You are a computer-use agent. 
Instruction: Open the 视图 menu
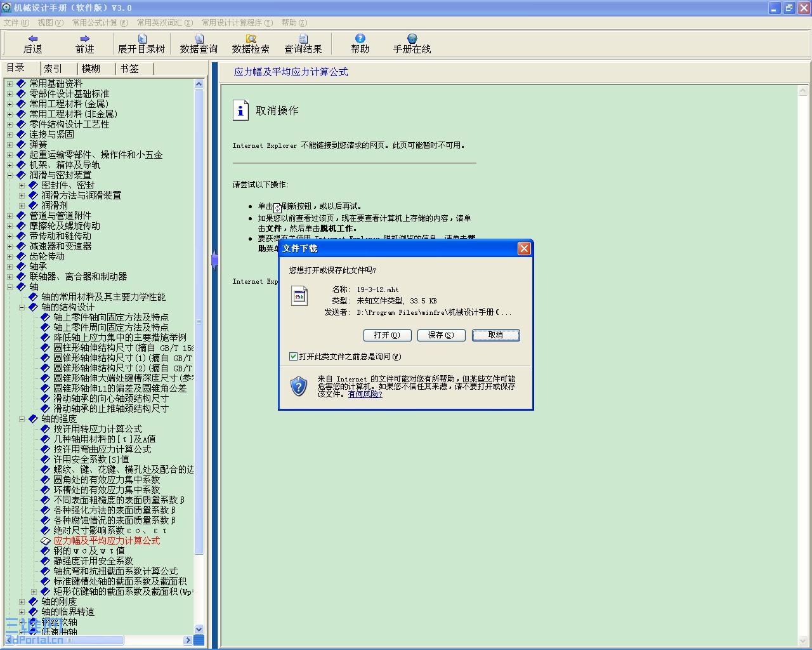coord(50,23)
